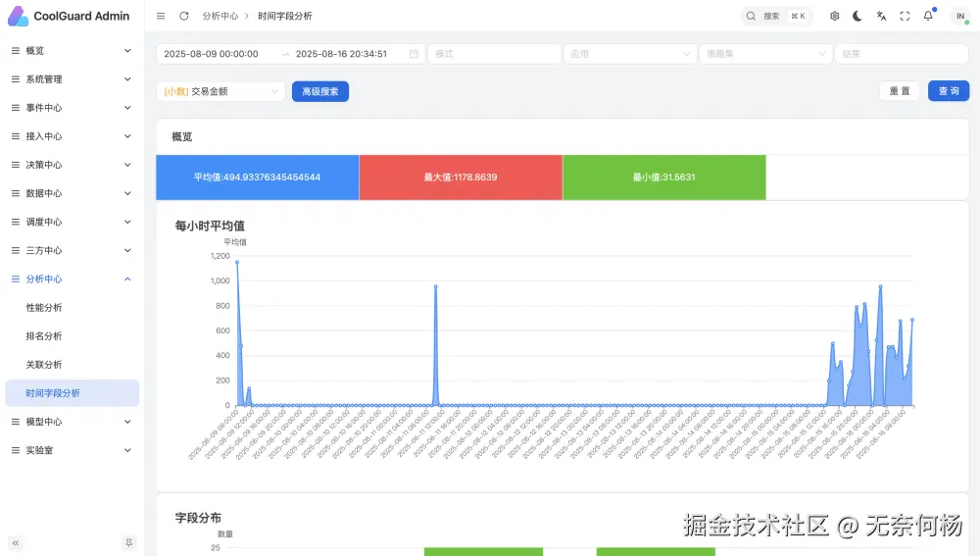Image resolution: width=980 pixels, height=556 pixels.
Task: Click the 字段分布 chart title
Action: click(198, 518)
